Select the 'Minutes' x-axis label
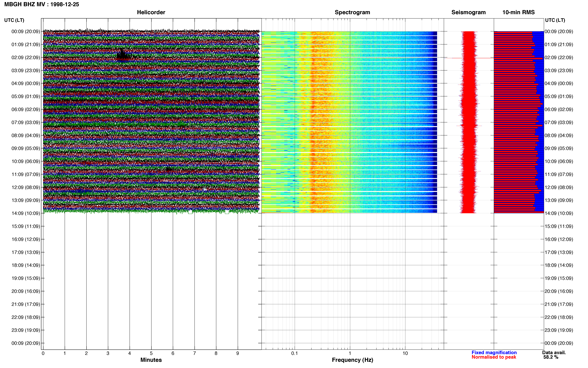This screenshot has width=588, height=368. (x=151, y=360)
